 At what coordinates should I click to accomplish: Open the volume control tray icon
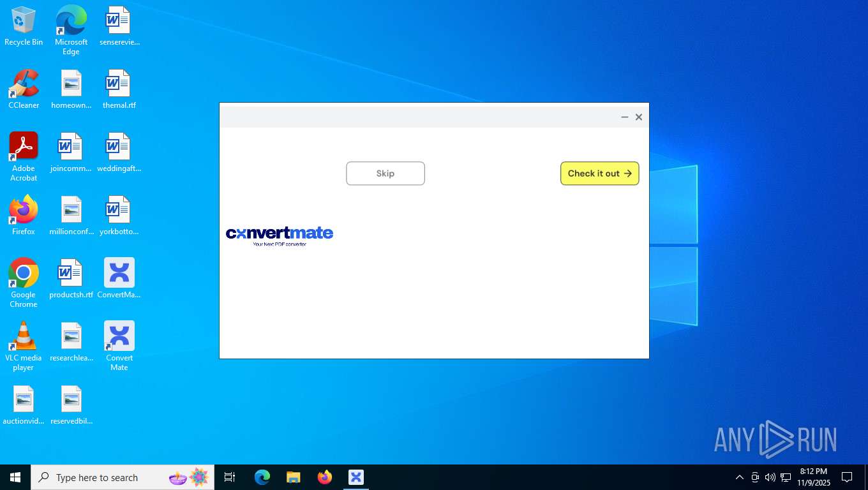pyautogui.click(x=770, y=477)
